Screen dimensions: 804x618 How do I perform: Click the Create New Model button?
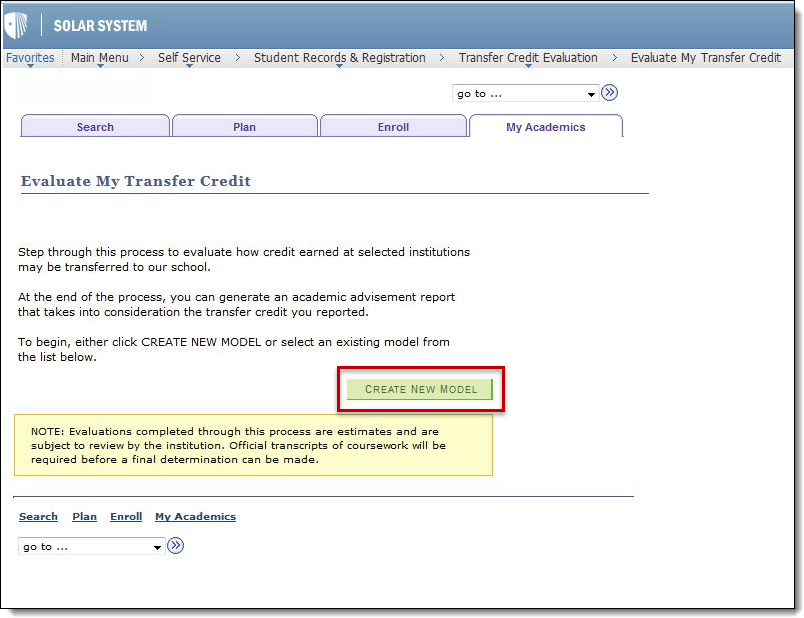point(420,389)
